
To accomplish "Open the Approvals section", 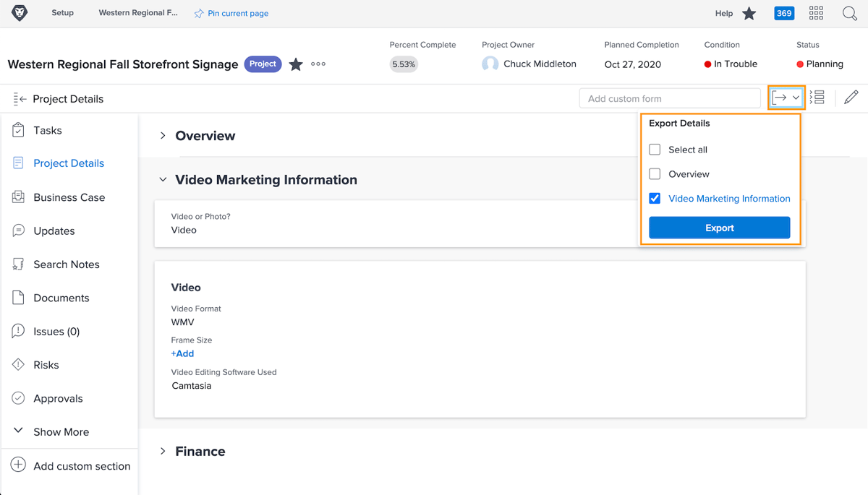I will tap(58, 398).
